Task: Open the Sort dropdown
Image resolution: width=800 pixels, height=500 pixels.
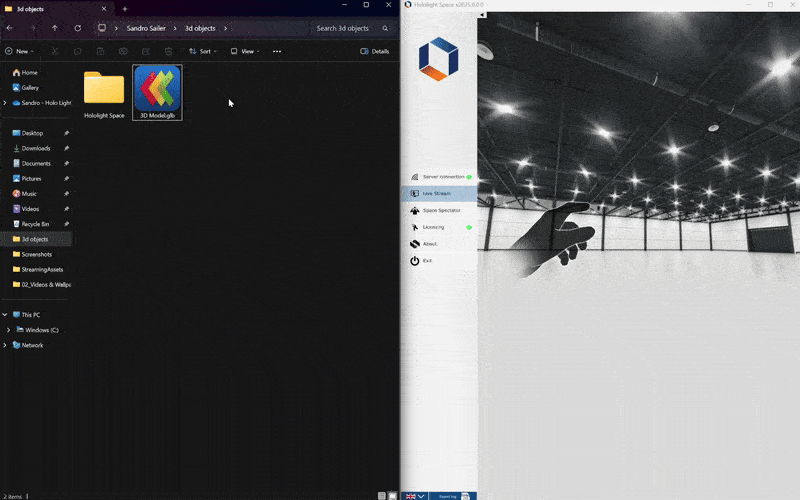Action: 203,51
